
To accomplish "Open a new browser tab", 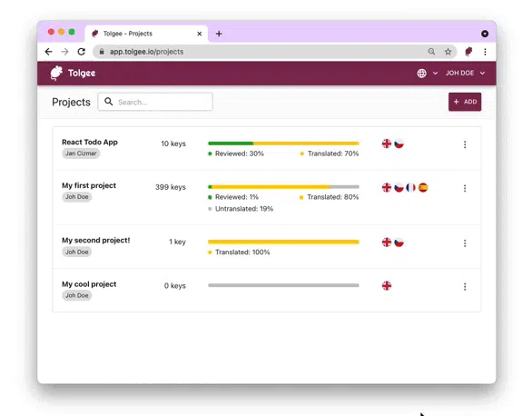I will pos(219,34).
